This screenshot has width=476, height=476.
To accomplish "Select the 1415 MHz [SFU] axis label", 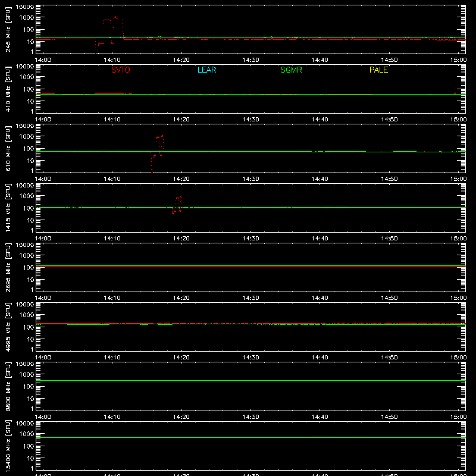I will [x=8, y=208].
